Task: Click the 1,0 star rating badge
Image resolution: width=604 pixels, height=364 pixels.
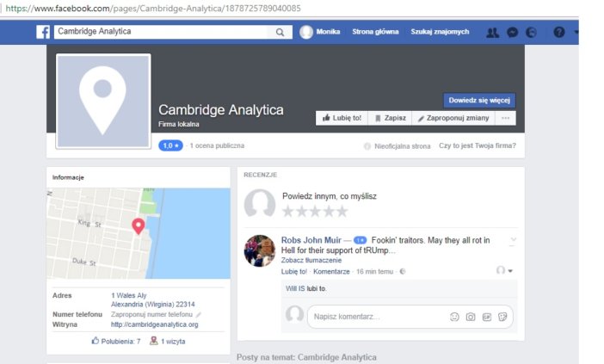Action: point(170,145)
